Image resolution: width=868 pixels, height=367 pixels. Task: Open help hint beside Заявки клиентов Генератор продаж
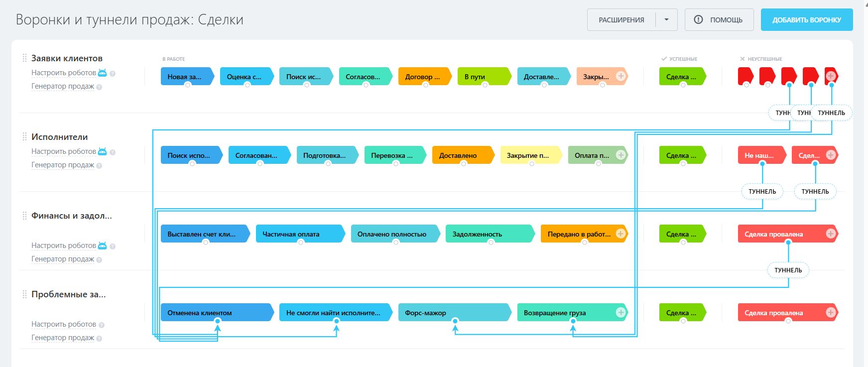pos(99,87)
